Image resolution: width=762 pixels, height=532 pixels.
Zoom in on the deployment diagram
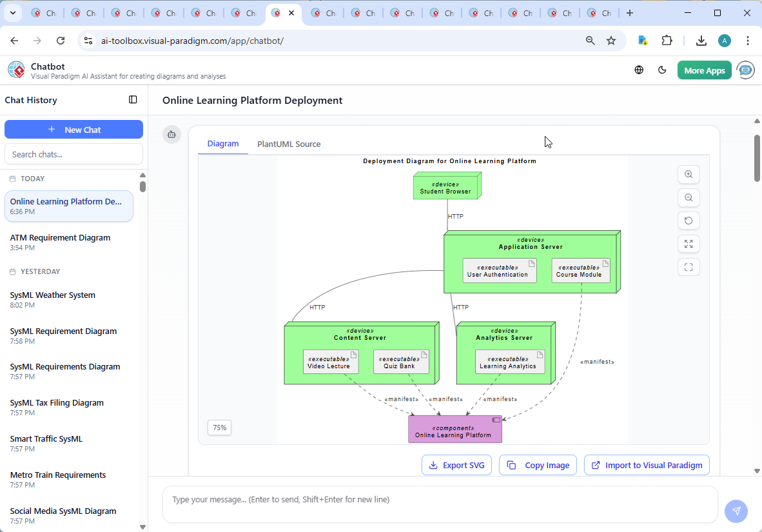689,175
